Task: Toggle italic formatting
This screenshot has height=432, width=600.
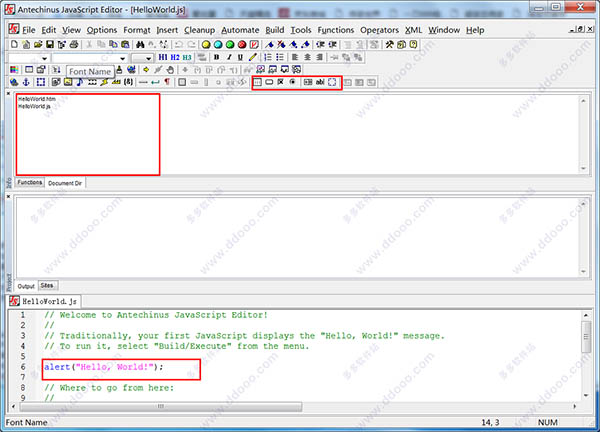Action: pyautogui.click(x=228, y=57)
